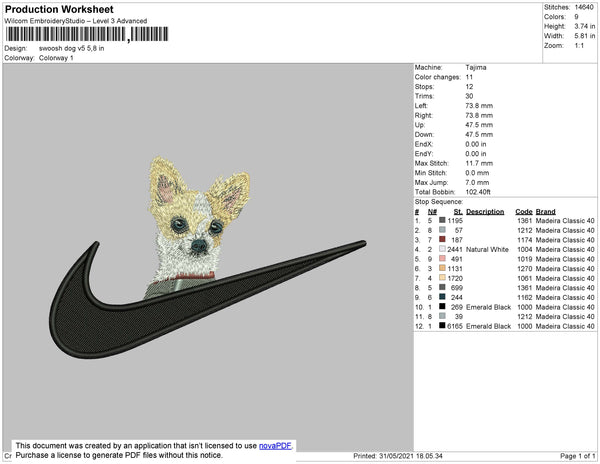
Task: Click the 'St.' column header
Action: (x=458, y=212)
